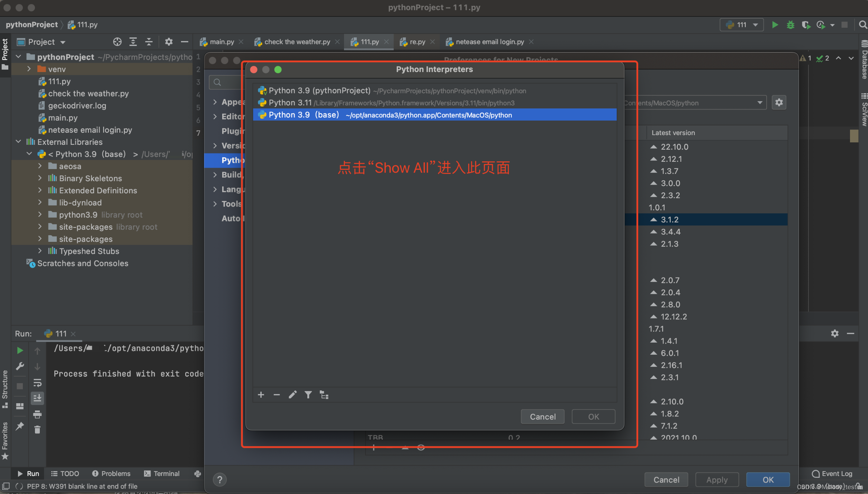Click the edit interpreter icon

(x=292, y=394)
